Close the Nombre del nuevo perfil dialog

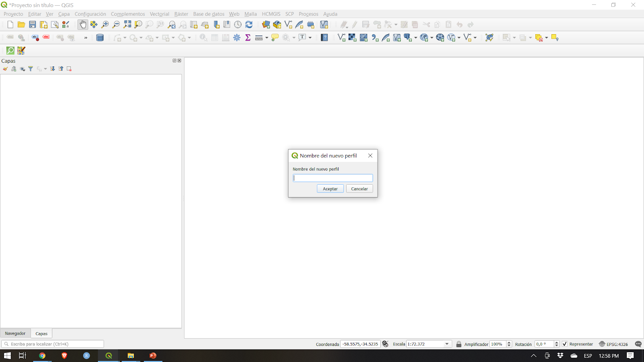pyautogui.click(x=370, y=156)
